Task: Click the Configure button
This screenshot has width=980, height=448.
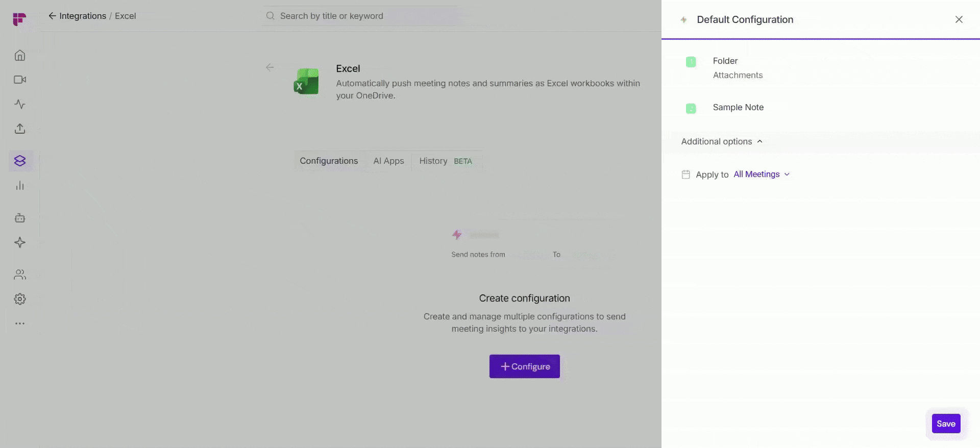Action: pyautogui.click(x=524, y=366)
